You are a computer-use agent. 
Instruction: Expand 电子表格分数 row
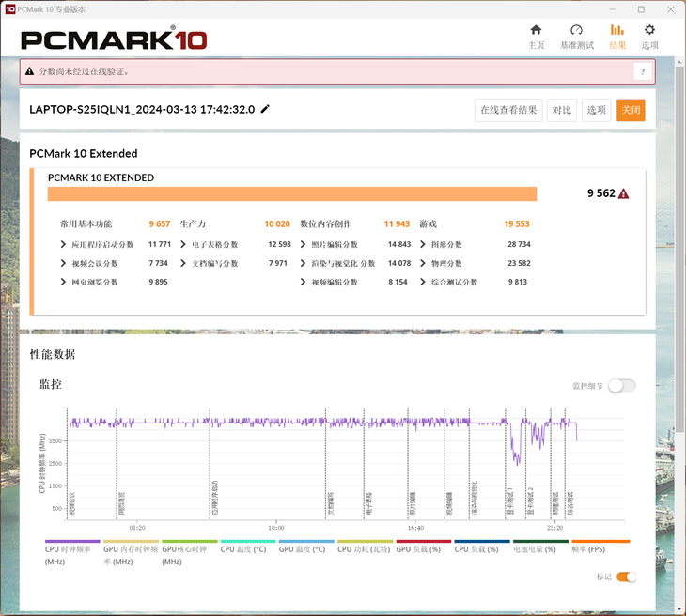[183, 244]
